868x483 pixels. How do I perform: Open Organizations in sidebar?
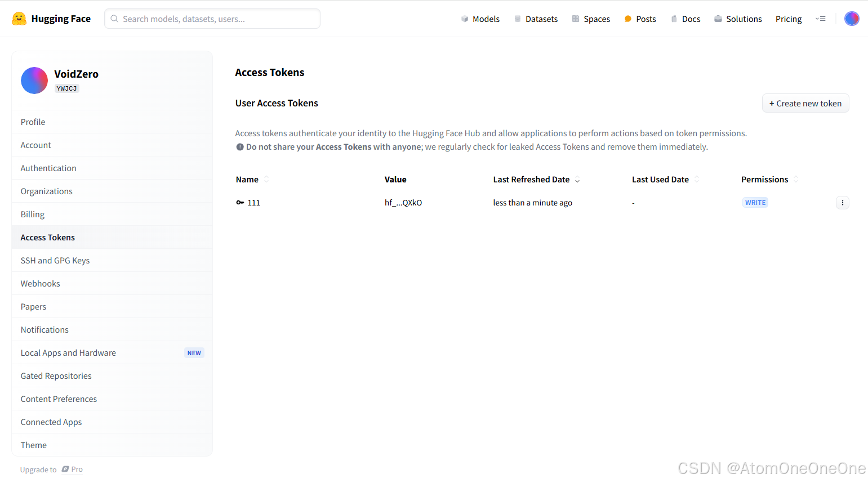(x=112, y=191)
